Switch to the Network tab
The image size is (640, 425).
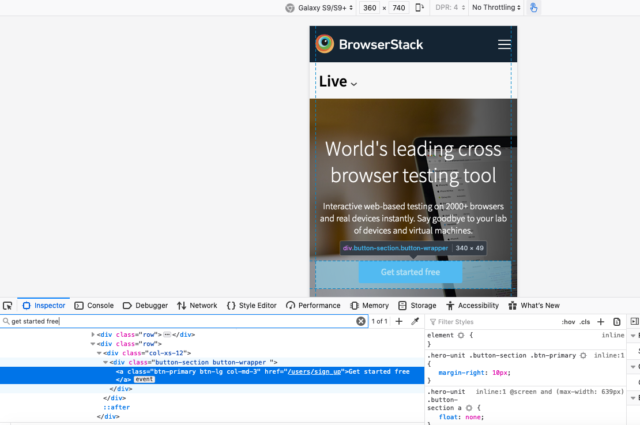[197, 305]
